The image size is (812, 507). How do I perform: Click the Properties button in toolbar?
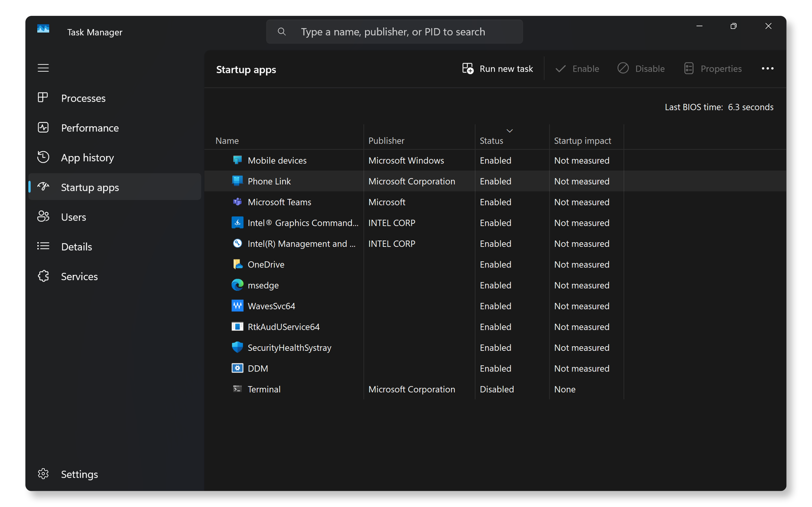pos(714,69)
